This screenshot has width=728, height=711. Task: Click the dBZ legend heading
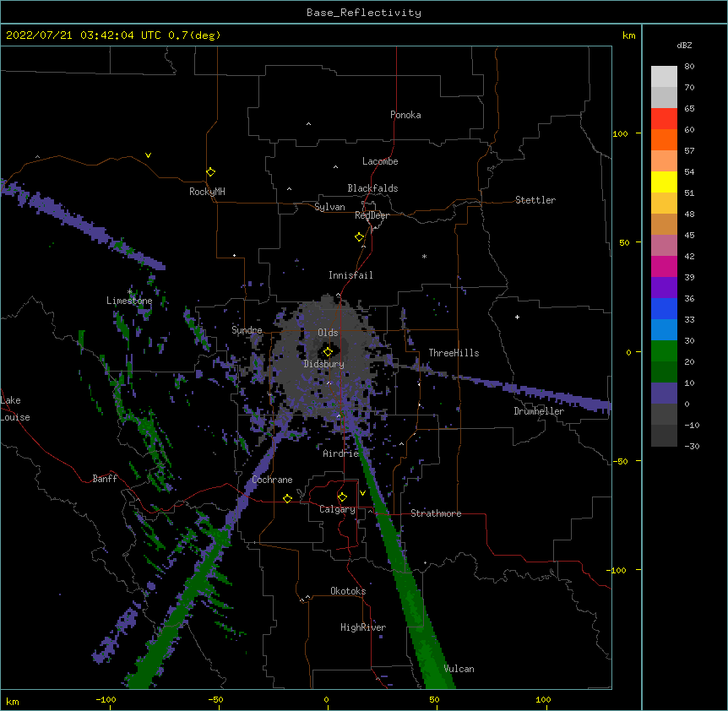tap(684, 46)
